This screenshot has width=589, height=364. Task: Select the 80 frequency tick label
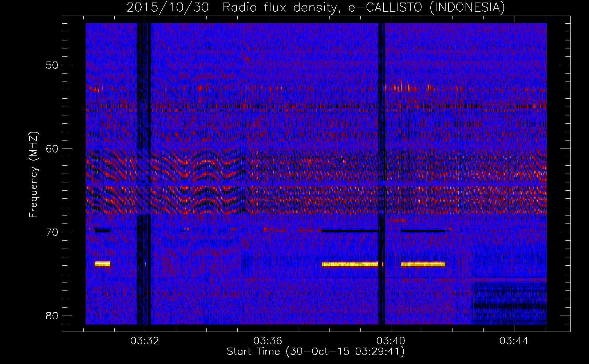click(x=52, y=316)
